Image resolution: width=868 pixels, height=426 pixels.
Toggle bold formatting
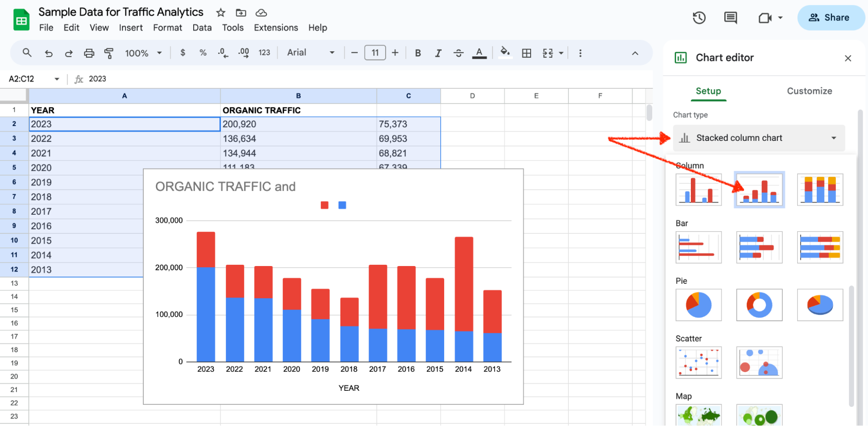(x=417, y=53)
